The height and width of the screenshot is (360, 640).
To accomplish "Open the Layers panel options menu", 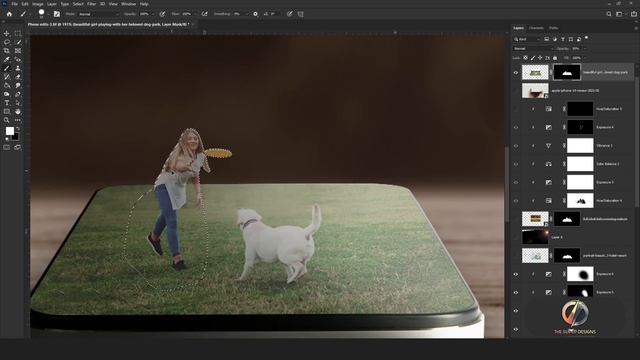I will 636,28.
